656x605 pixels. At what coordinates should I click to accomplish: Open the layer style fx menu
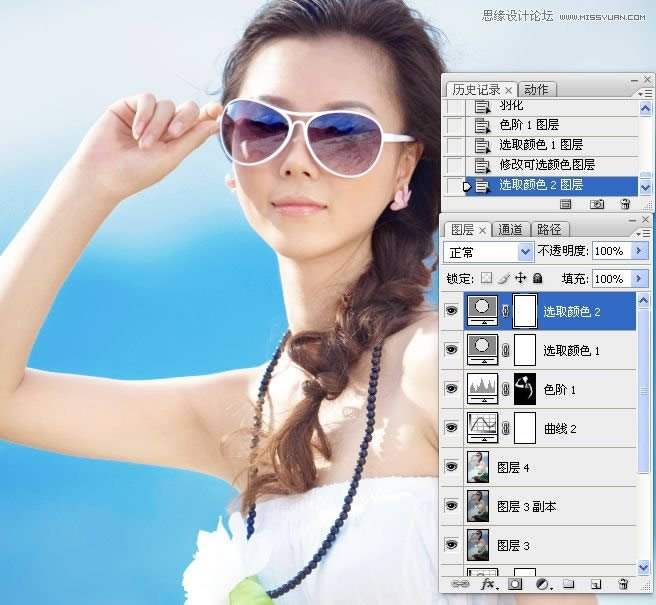click(x=489, y=583)
